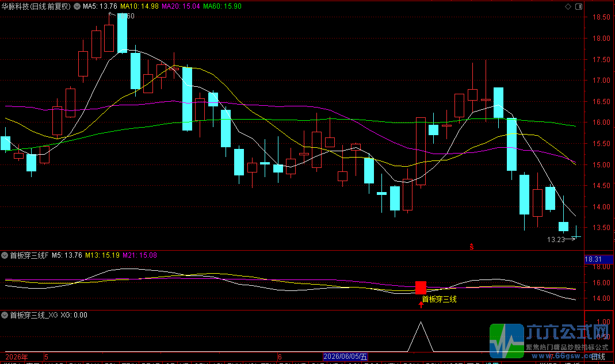
Task: Click the XG: 0.00 value label
Action: click(74, 315)
